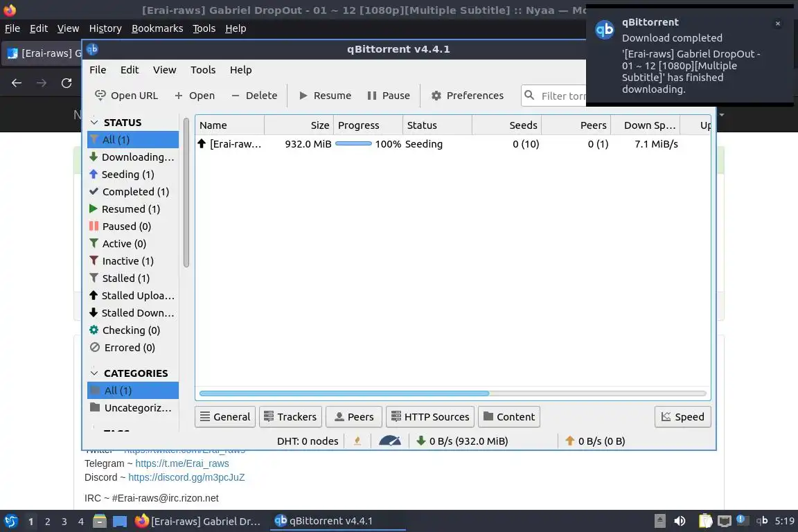Select the Stalled (1) filter

point(133,278)
